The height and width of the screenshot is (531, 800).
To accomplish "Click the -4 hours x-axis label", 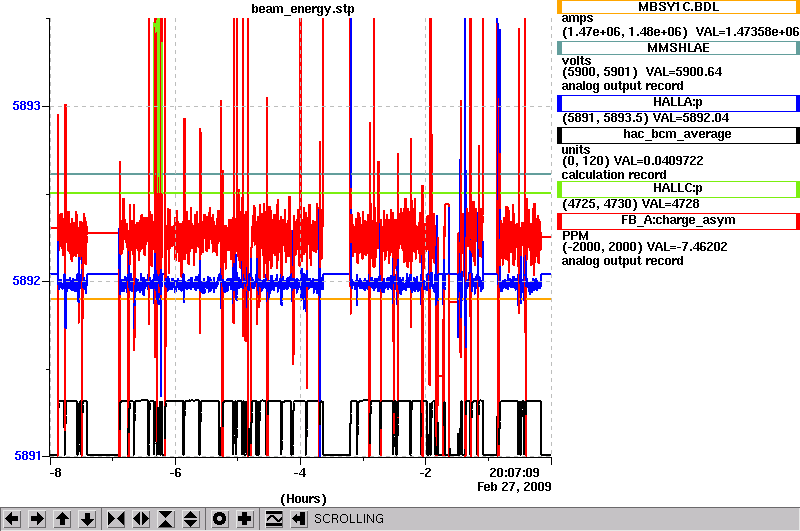I will tap(300, 473).
